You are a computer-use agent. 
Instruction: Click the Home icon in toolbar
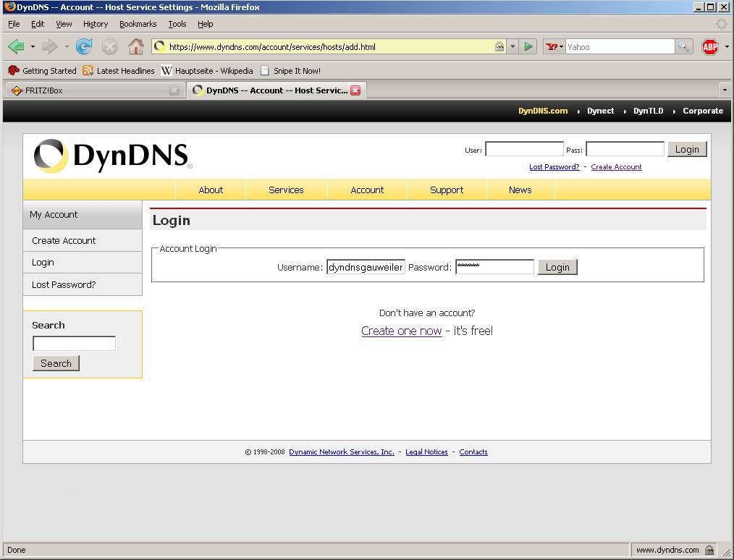(x=135, y=47)
